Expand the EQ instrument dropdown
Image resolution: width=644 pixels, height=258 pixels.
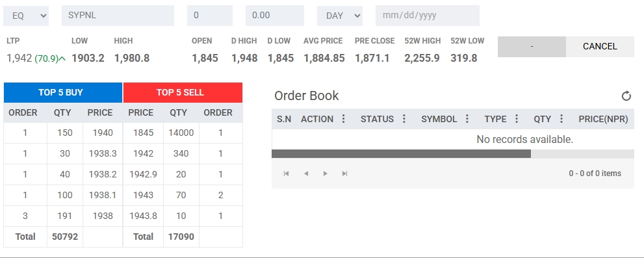(26, 16)
